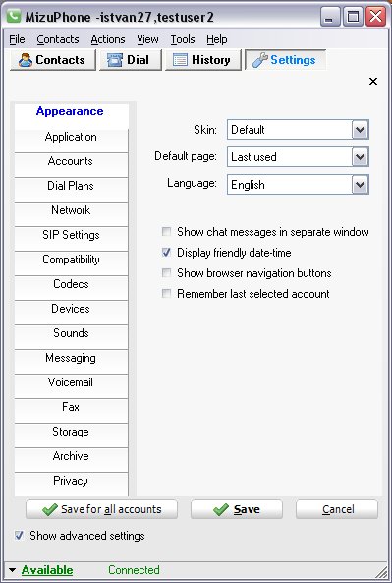Image resolution: width=392 pixels, height=583 pixels.
Task: Maximize the MizuPhone window
Action: pos(353,17)
